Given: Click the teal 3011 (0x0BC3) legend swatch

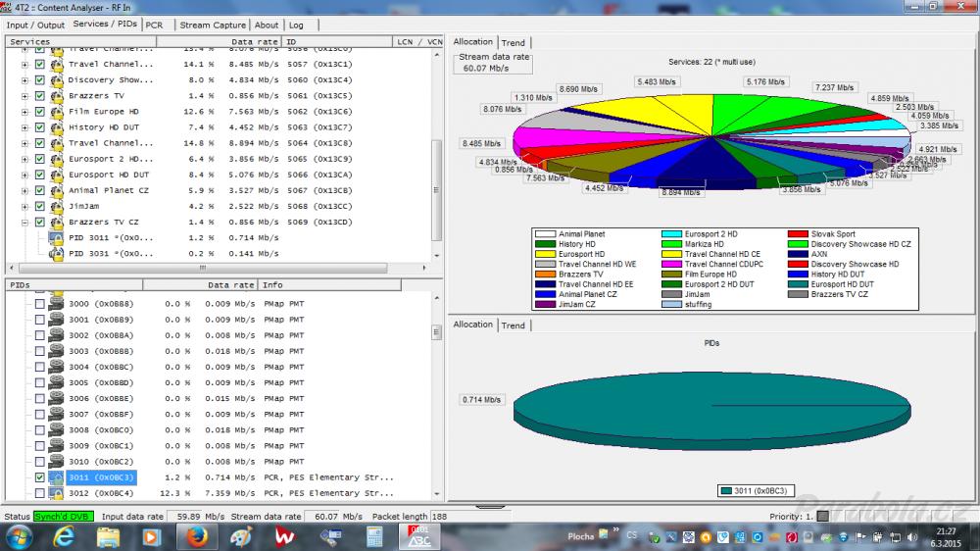Looking at the screenshot, I should click(725, 491).
